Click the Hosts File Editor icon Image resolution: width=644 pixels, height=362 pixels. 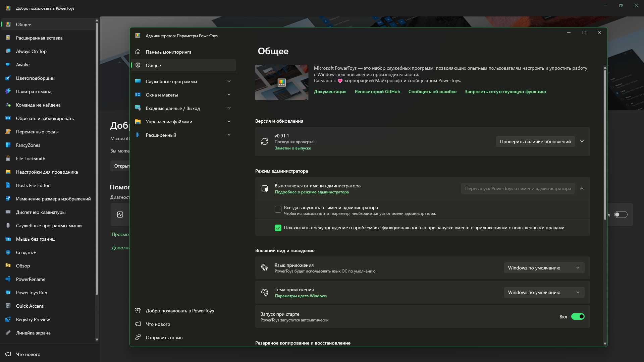8,185
